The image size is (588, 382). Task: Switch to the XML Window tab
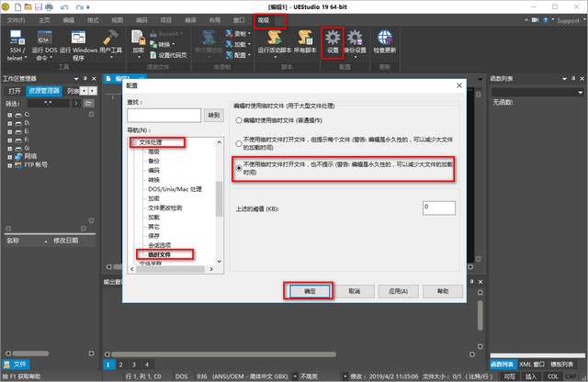point(532,365)
